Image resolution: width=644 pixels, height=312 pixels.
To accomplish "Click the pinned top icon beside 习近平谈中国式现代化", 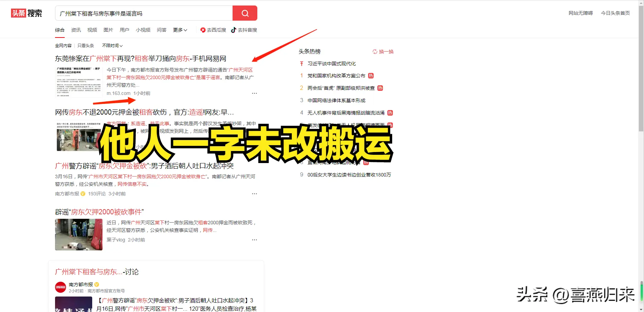I will [302, 64].
